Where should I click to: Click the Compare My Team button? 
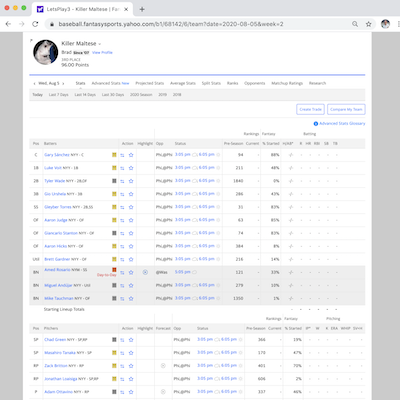[x=346, y=109]
